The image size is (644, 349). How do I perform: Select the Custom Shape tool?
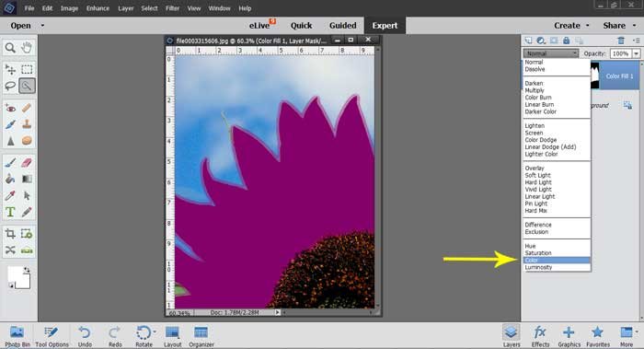point(27,195)
